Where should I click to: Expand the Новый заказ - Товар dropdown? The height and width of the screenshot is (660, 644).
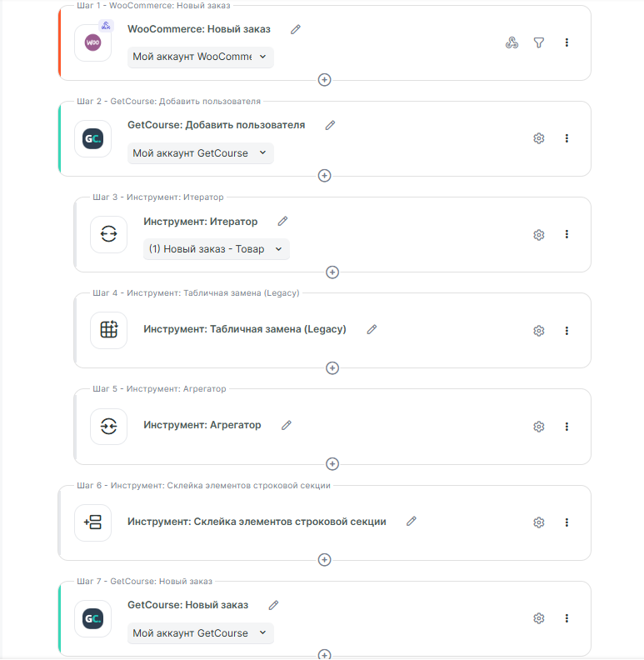[x=216, y=249]
